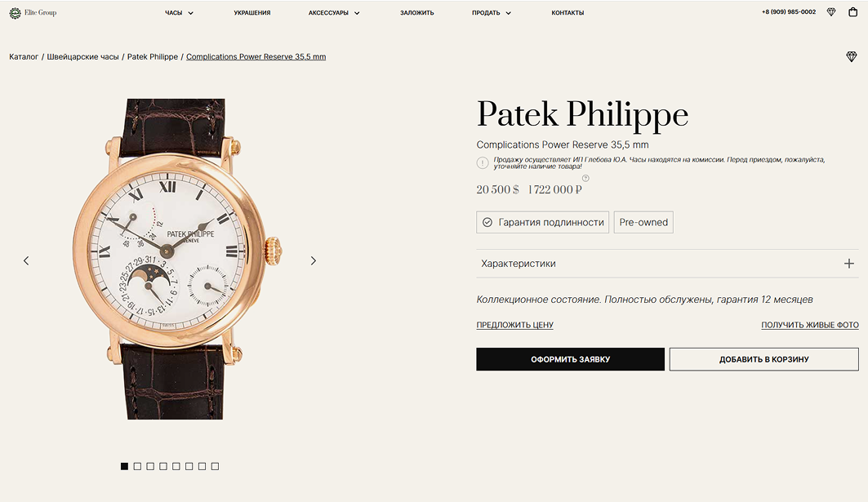The image size is (868, 502).
Task: Click the question mark price hint icon
Action: tap(585, 178)
